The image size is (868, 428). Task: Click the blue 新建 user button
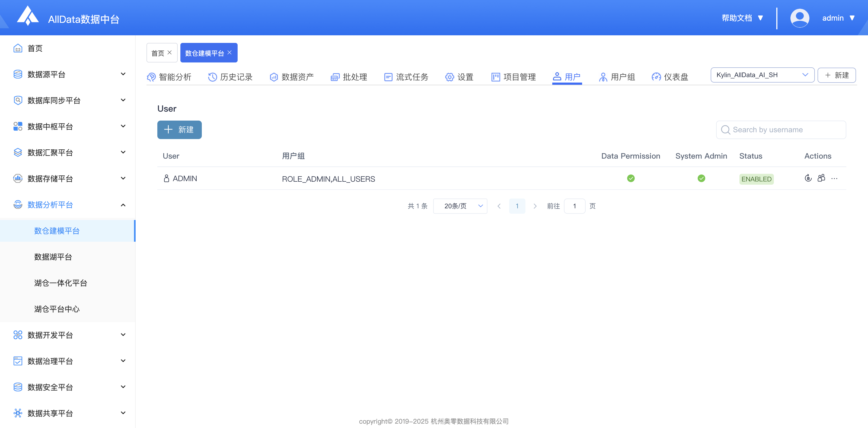click(x=179, y=130)
